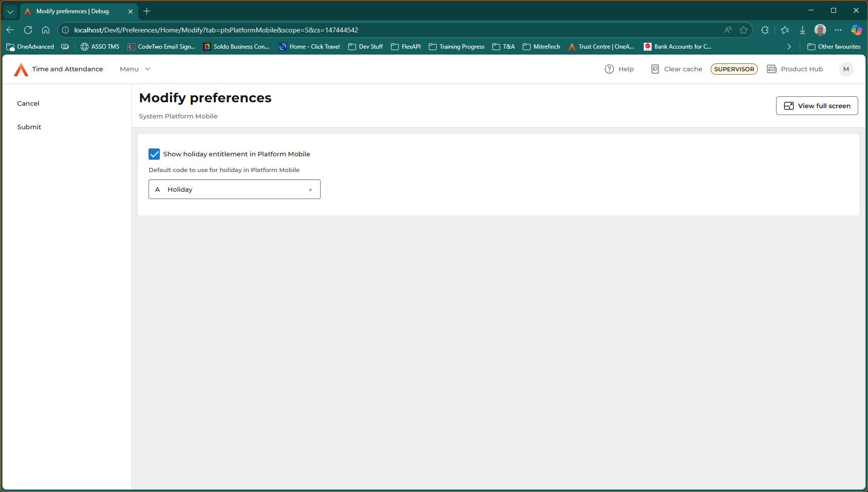Click the browser address bar URL
This screenshot has height=492, width=868.
[216, 30]
